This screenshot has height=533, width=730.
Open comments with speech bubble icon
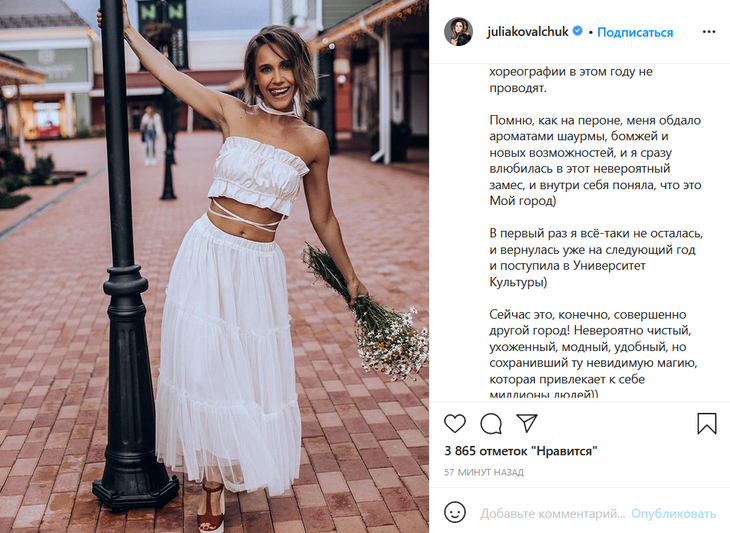pyautogui.click(x=491, y=424)
